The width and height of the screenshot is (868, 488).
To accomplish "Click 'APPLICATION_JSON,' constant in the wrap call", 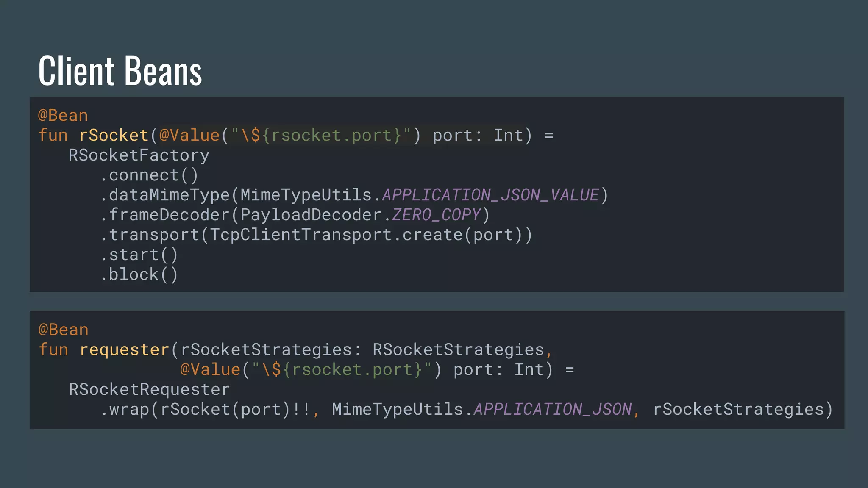I will click(x=556, y=409).
